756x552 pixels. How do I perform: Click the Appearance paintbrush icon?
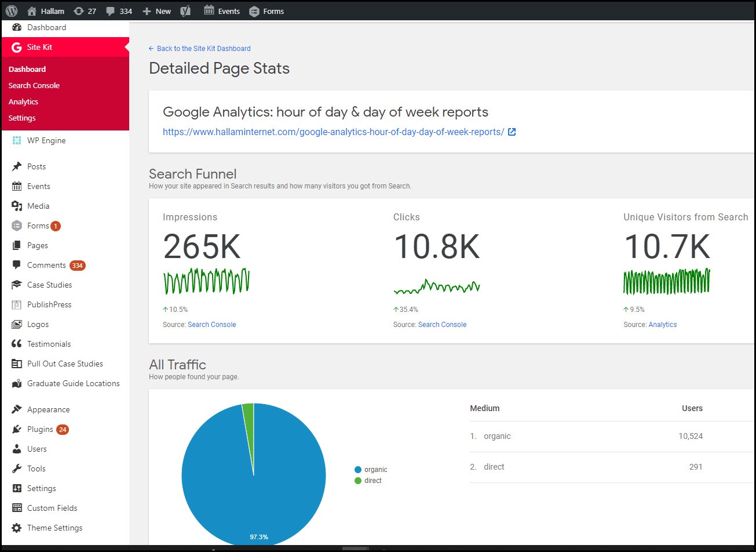tap(17, 409)
